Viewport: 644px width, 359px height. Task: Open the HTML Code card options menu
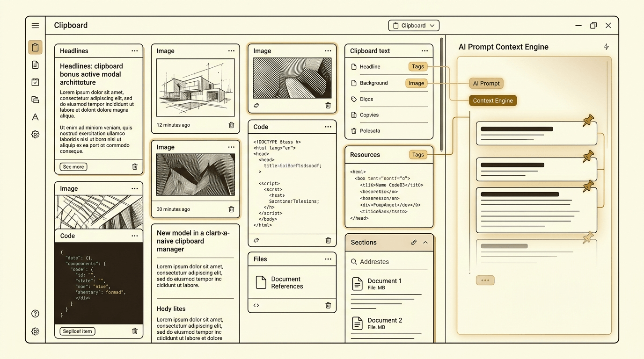click(x=328, y=127)
